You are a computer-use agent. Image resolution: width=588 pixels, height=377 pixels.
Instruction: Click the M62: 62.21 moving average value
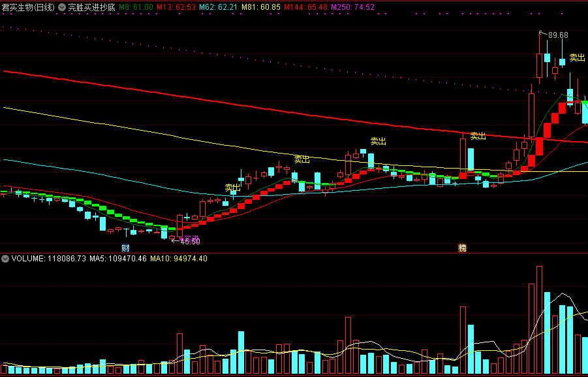coord(219,7)
